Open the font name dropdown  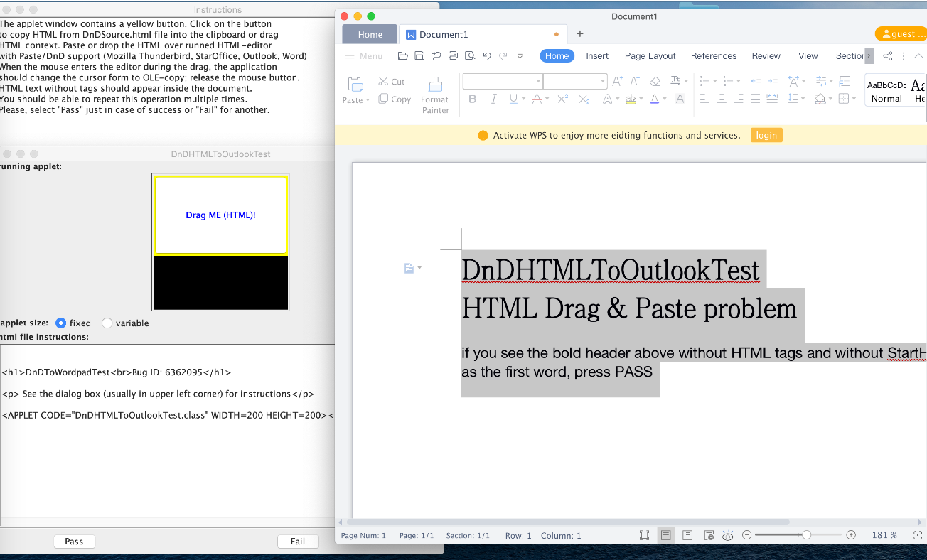point(537,81)
